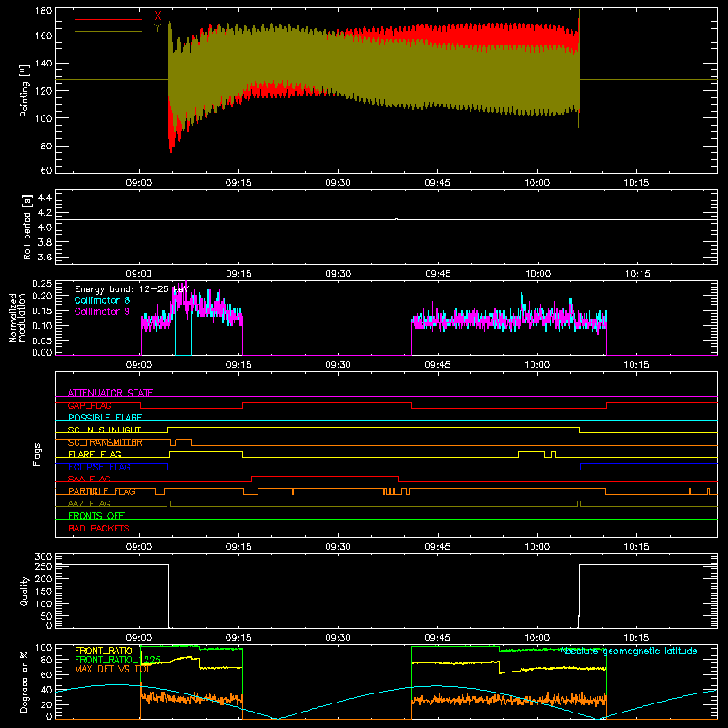Click the Quality axis title
Screen dimensions: 728x728
tap(25, 591)
